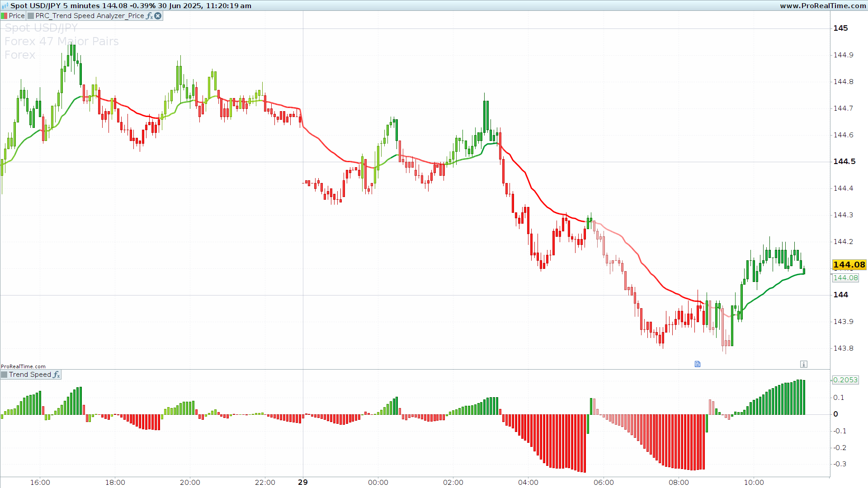Screen dimensions: 868x488
Task: Click the bold 29 date axis label
Action: tap(303, 482)
